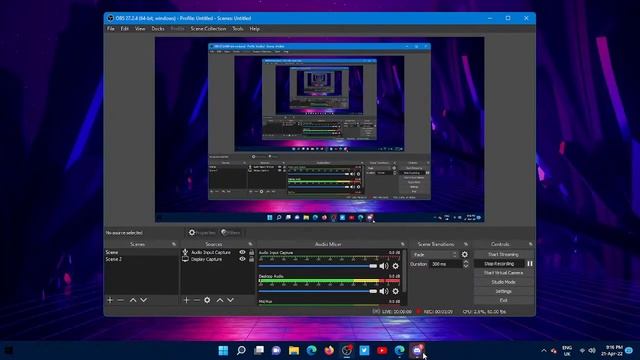The width and height of the screenshot is (640, 360).
Task: Open source properties gear under the Sources list
Action: (x=207, y=300)
